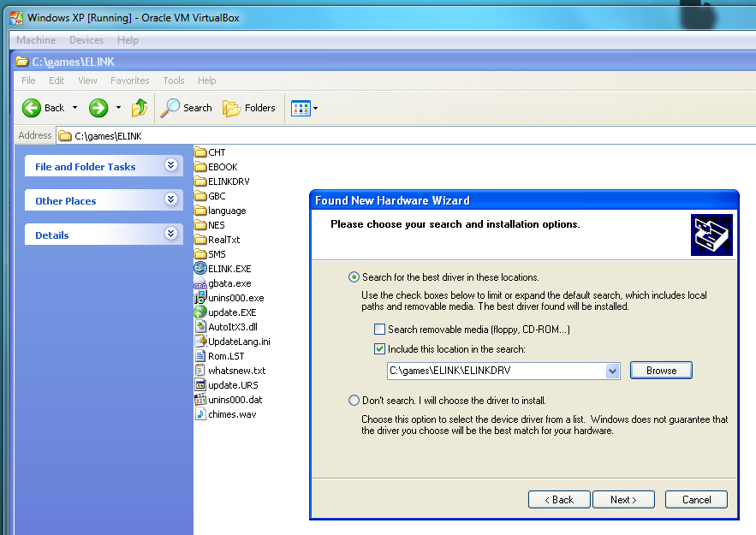This screenshot has width=756, height=535.
Task: Open the Explorer Edit menu
Action: click(57, 80)
